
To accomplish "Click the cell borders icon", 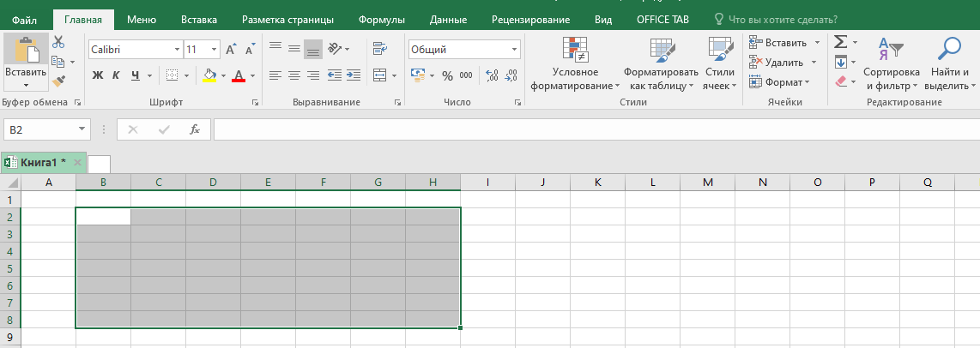I will (x=172, y=75).
